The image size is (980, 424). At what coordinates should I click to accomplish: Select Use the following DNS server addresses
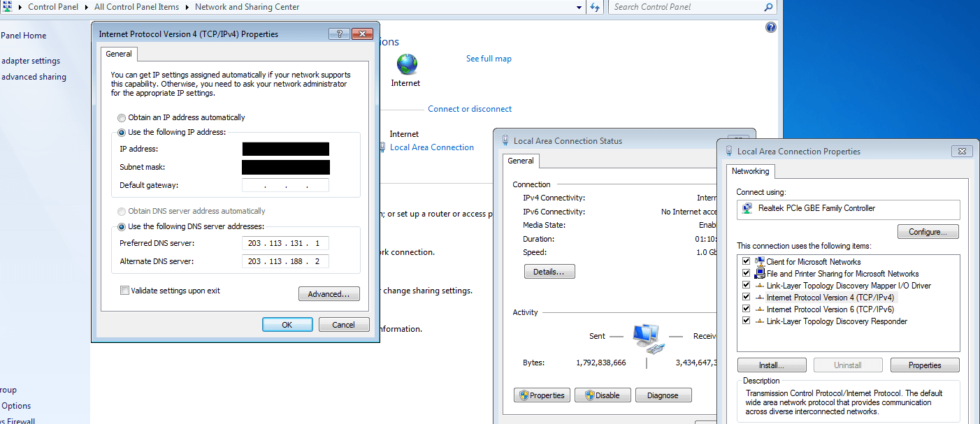coord(122,226)
